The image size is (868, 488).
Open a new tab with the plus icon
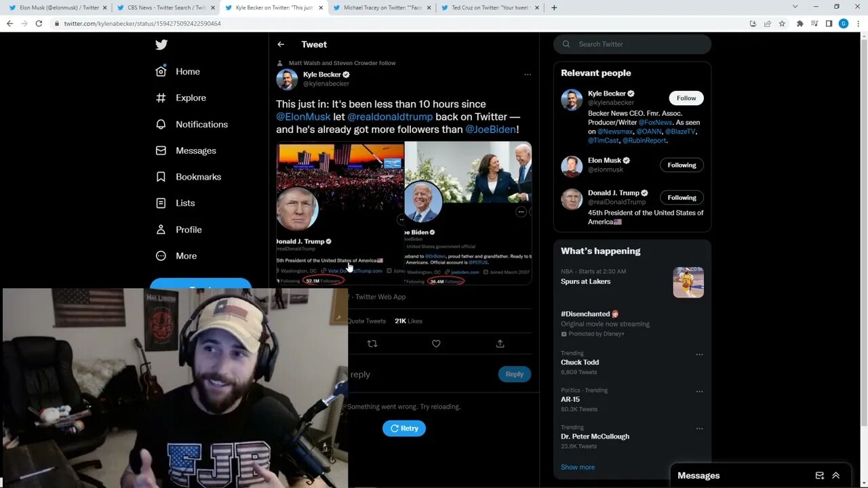pos(554,7)
